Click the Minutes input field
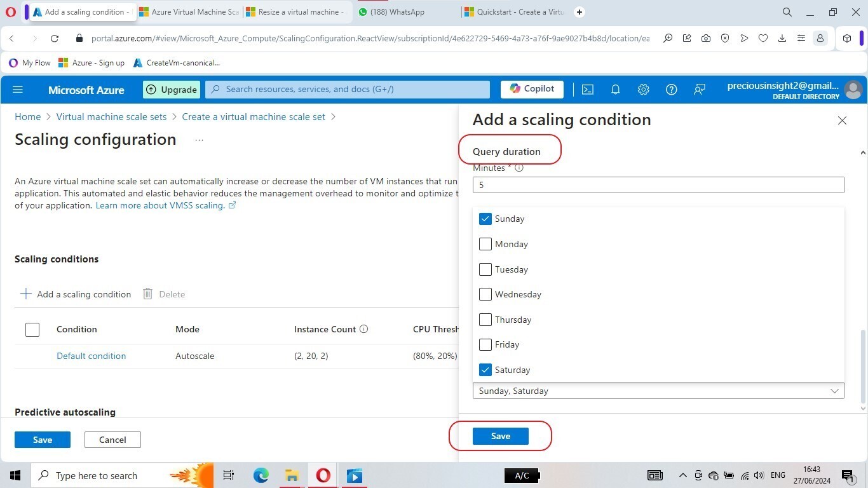Screen dimensions: 868x488 click(658, 185)
